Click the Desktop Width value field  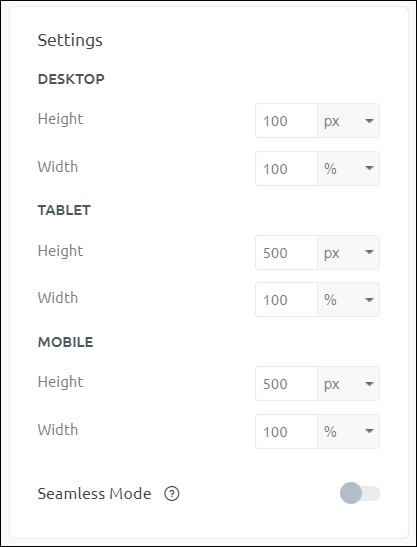[286, 168]
